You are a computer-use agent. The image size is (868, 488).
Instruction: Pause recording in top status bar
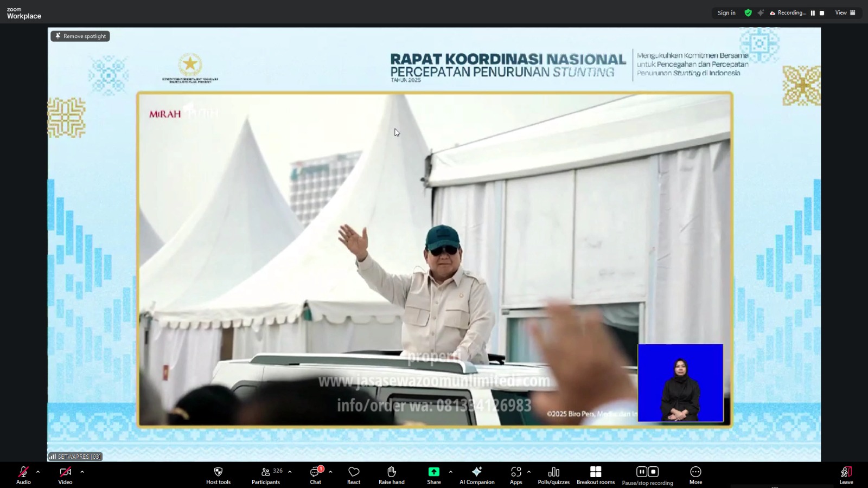click(813, 13)
